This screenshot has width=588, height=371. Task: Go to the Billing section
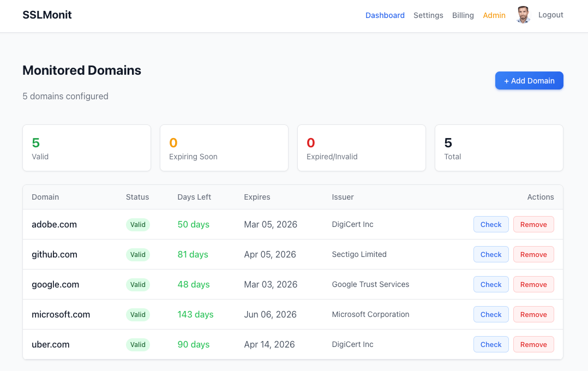pyautogui.click(x=463, y=15)
